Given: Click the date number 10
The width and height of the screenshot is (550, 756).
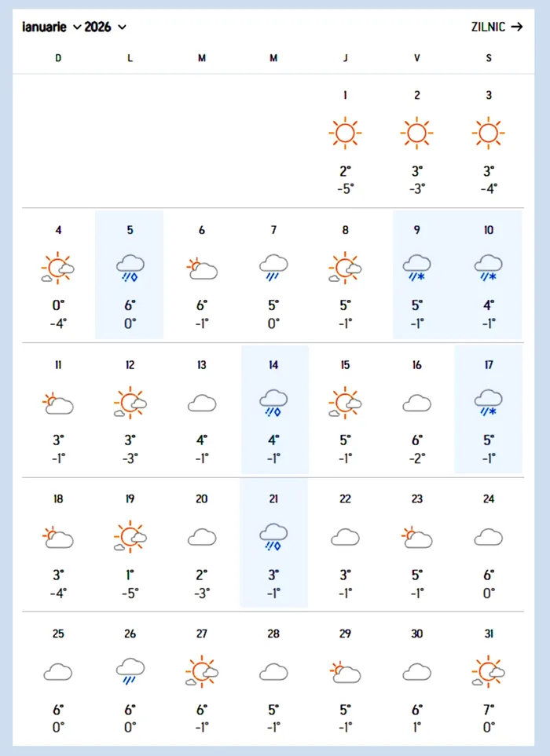Looking at the screenshot, I should 489,230.
